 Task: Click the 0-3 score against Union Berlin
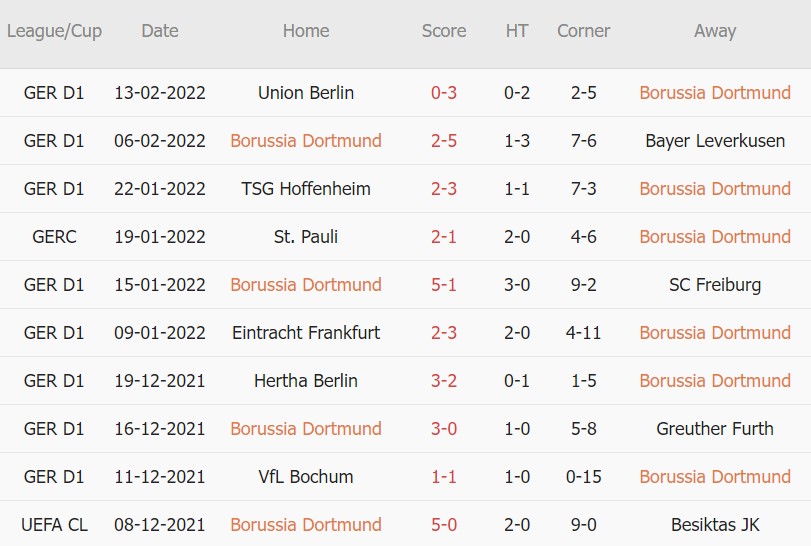[x=444, y=93]
